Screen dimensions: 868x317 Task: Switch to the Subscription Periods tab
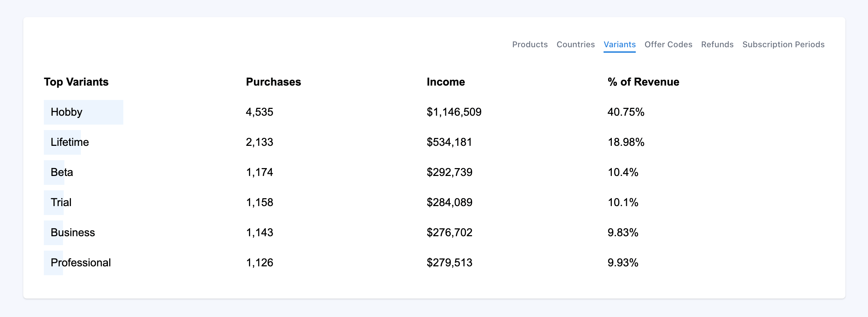tap(783, 45)
